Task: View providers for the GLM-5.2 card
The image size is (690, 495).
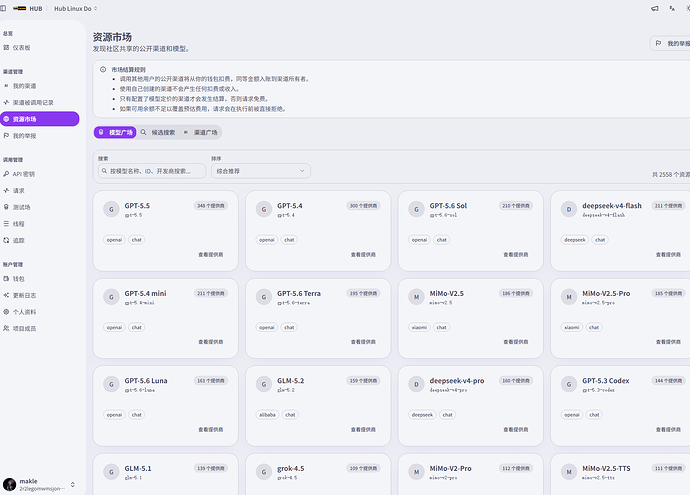Action: (363, 429)
